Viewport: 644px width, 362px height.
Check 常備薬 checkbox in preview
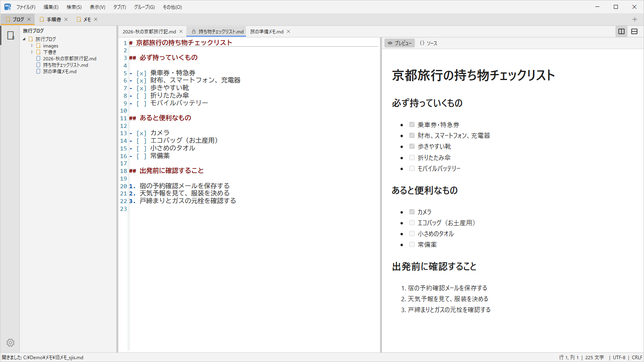click(412, 244)
